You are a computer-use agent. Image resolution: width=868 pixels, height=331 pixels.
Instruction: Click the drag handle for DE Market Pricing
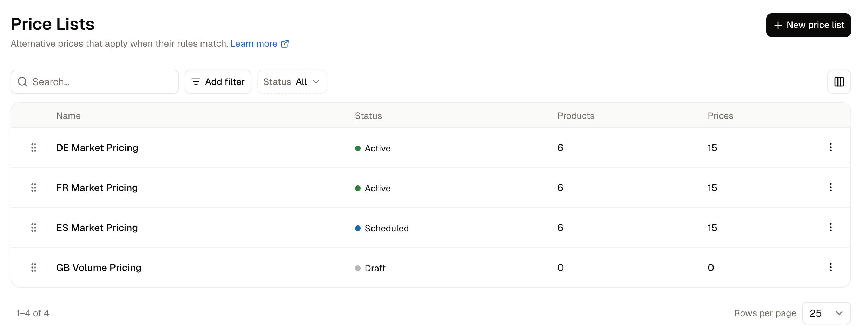pyautogui.click(x=34, y=148)
